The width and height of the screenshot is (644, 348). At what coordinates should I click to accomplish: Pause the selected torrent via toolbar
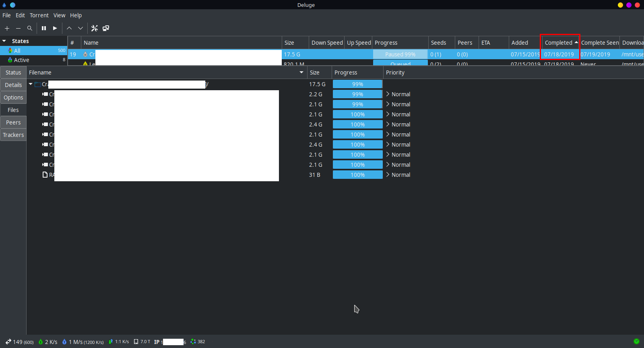44,28
